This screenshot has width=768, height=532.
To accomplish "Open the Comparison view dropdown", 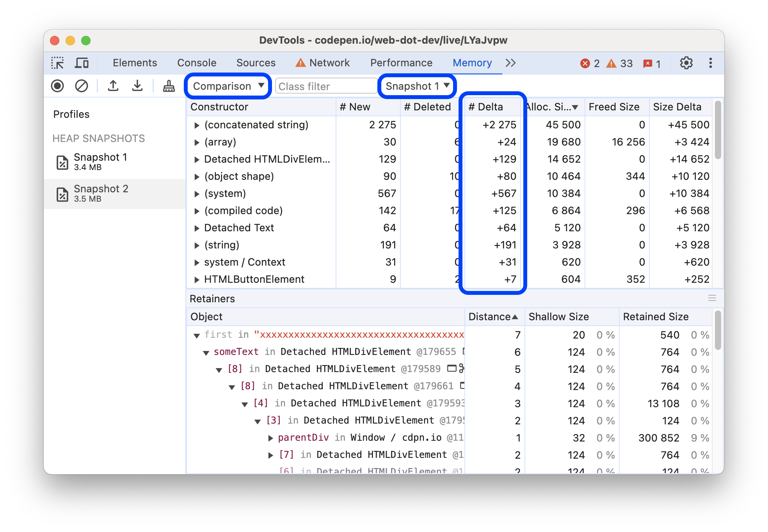I will tap(227, 86).
